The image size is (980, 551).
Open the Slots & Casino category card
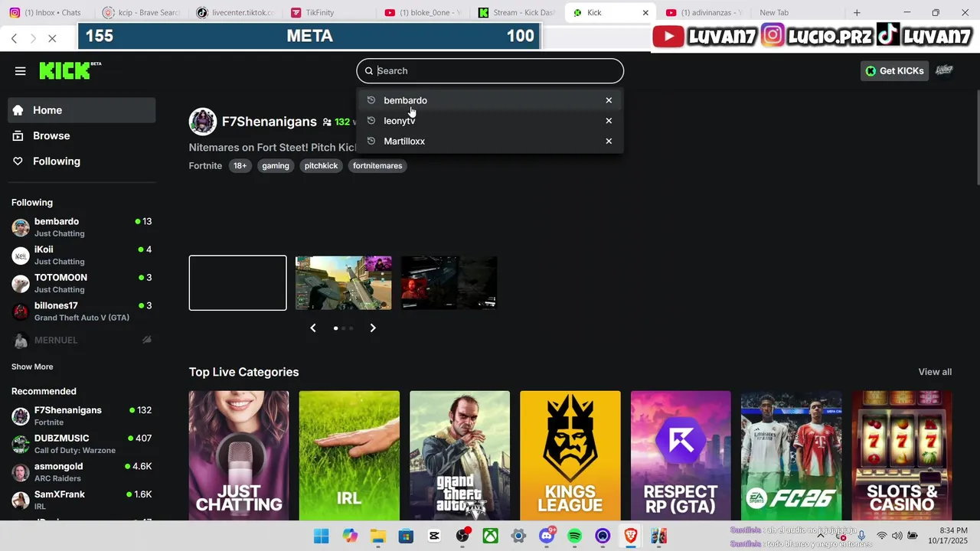[902, 456]
